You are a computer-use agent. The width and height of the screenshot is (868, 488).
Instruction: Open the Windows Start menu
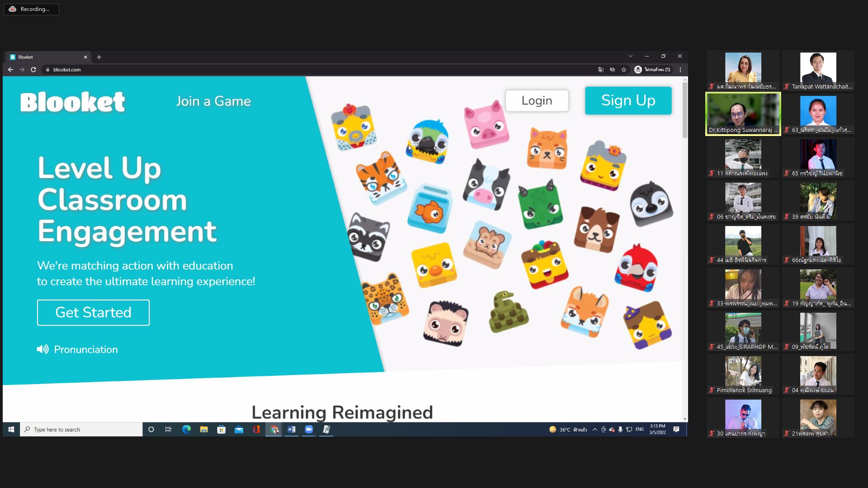11,429
